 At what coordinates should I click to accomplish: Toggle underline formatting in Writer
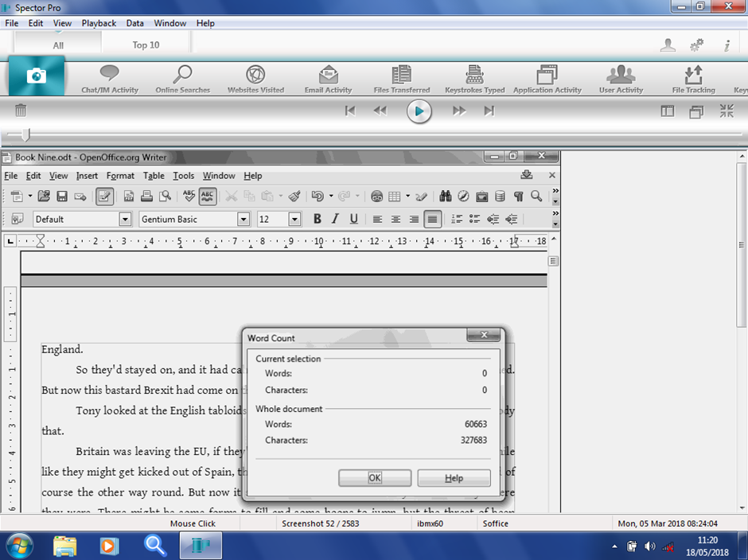click(x=353, y=220)
